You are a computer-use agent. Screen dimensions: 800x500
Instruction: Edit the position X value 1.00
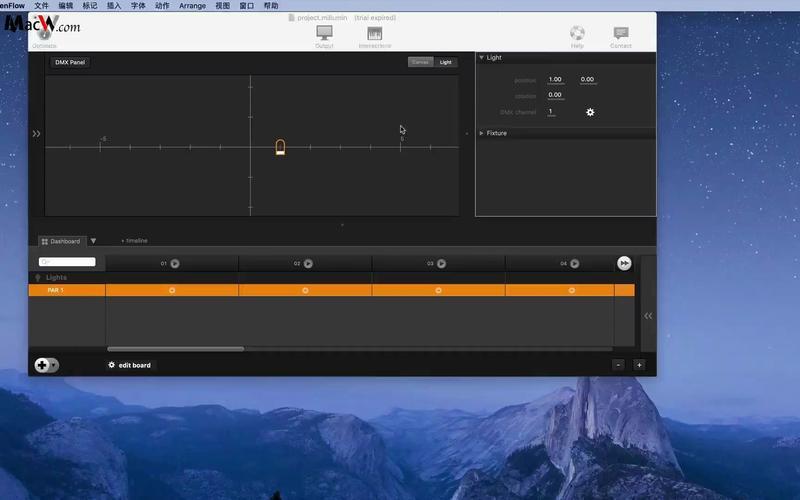555,80
